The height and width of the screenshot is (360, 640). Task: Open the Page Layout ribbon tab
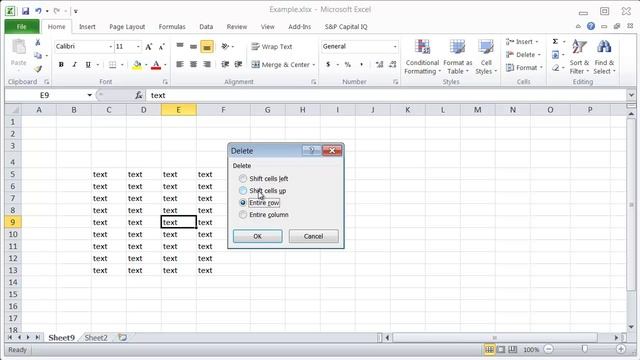(x=127, y=27)
